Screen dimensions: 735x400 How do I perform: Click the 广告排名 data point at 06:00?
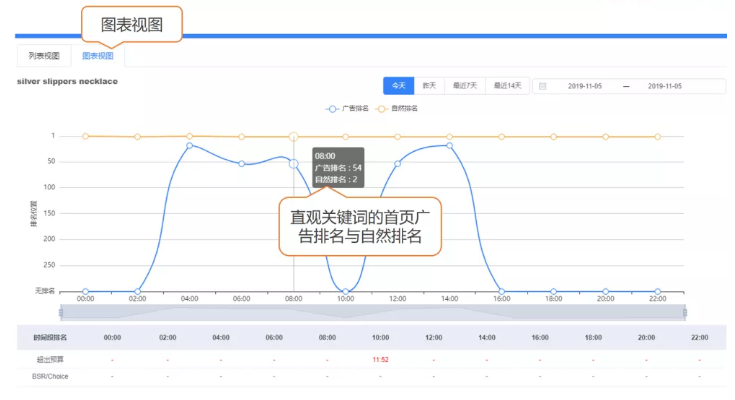click(241, 164)
